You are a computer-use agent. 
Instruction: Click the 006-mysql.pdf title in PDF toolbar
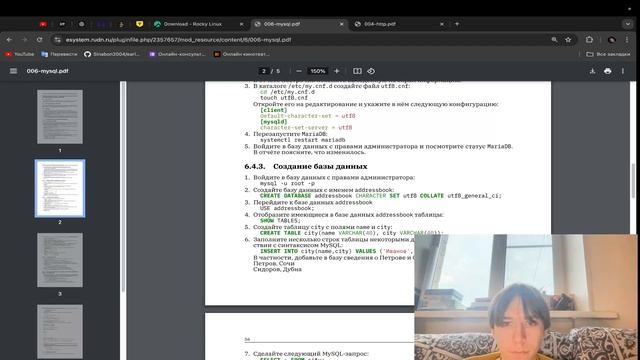click(x=47, y=71)
